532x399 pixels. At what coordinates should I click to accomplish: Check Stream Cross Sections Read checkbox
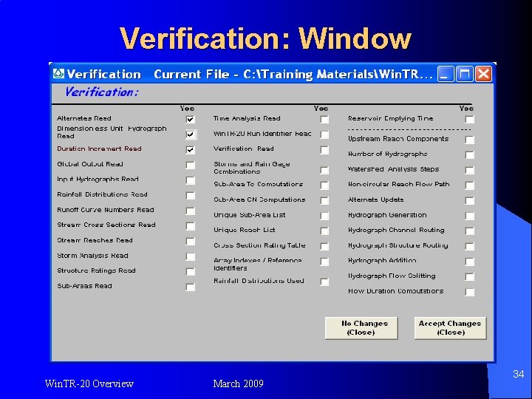click(x=191, y=226)
